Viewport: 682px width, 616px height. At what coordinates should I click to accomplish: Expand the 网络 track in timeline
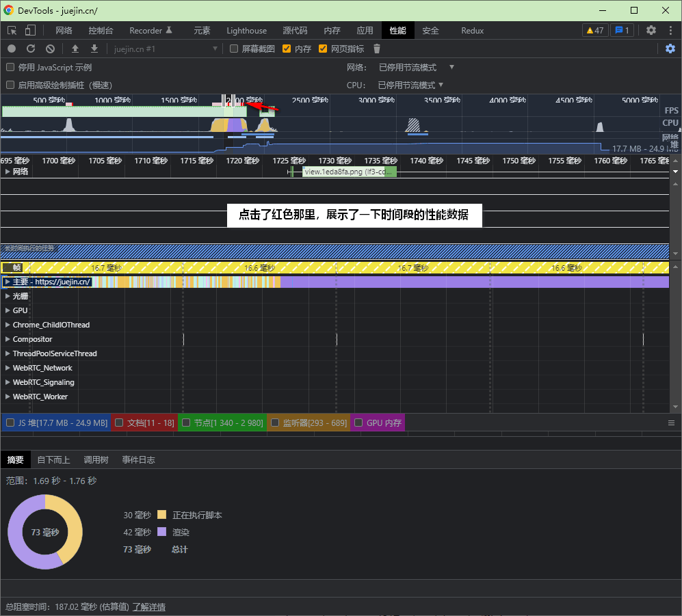pyautogui.click(x=8, y=172)
